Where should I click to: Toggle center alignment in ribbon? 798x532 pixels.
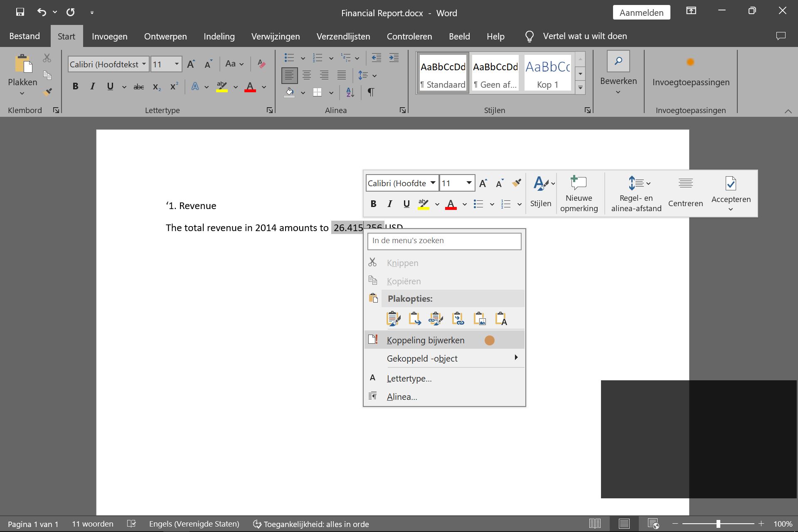pos(307,75)
